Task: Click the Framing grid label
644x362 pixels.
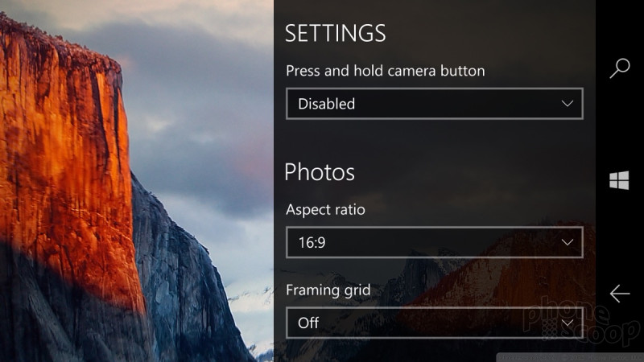Action: click(328, 290)
